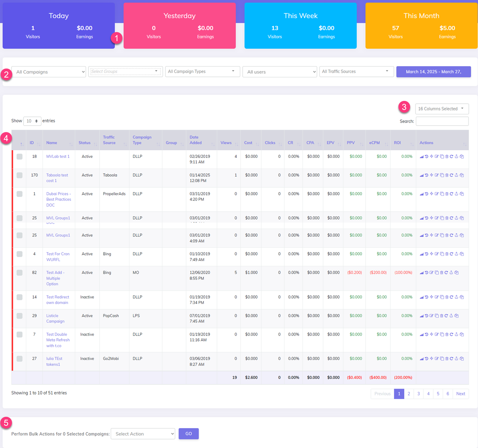
Task: Switch to page 3 of the campaign list
Action: (418, 394)
